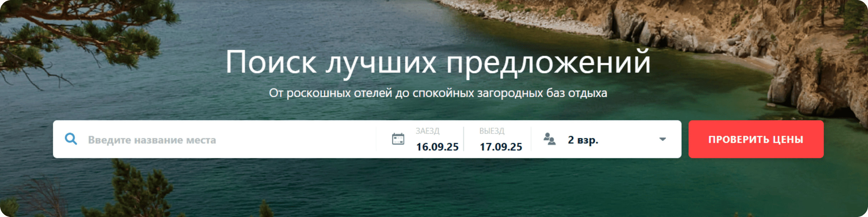Click the ПРОВЕРИТЬ ЦЕНЫ button

point(756,139)
